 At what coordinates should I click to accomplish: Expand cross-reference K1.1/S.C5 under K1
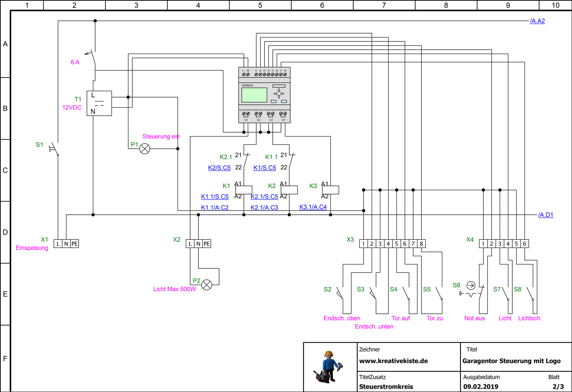click(215, 197)
